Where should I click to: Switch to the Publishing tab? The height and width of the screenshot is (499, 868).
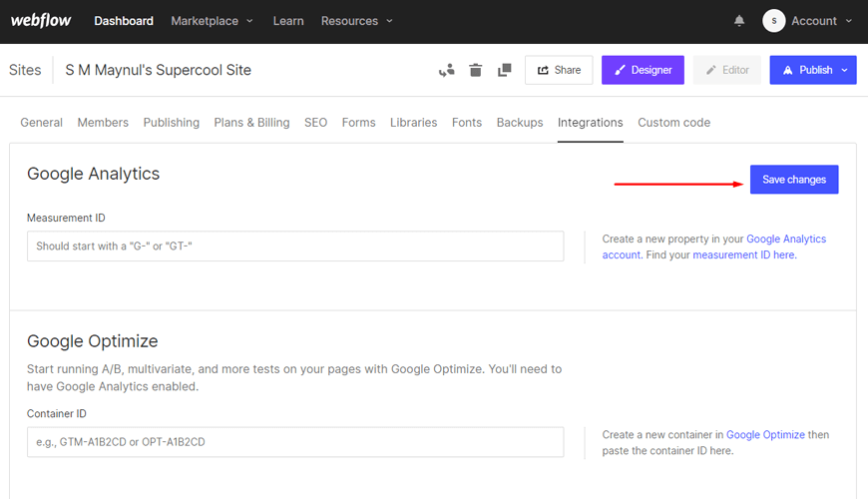coord(171,123)
